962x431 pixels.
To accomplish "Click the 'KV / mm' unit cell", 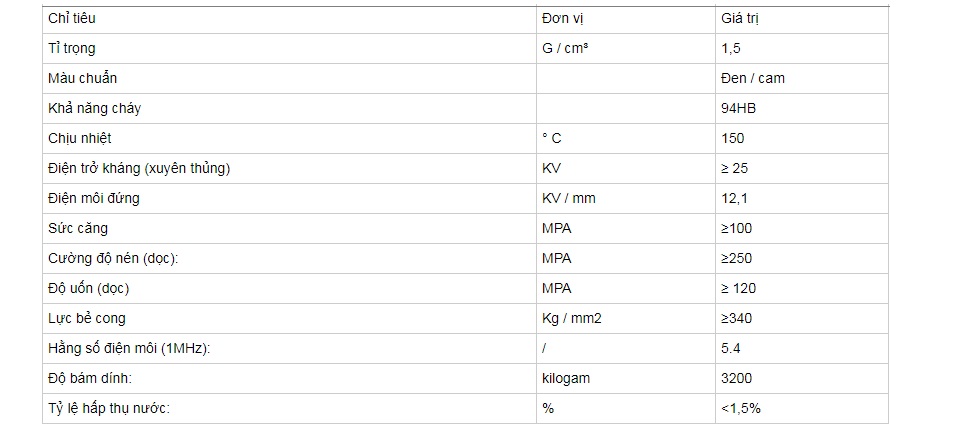I will pyautogui.click(x=568, y=198).
